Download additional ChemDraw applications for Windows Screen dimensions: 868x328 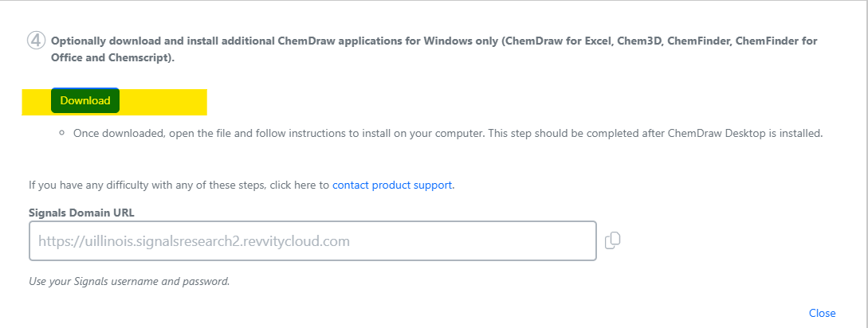point(85,100)
